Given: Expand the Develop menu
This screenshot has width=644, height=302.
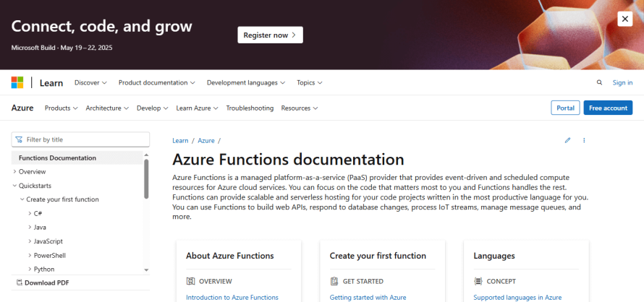Looking at the screenshot, I should click(x=153, y=108).
